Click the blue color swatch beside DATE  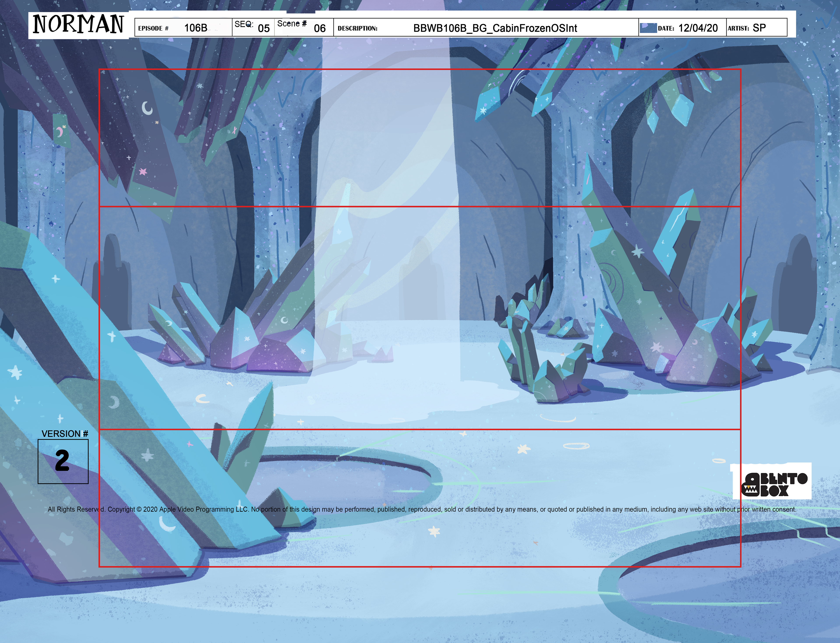(x=648, y=28)
